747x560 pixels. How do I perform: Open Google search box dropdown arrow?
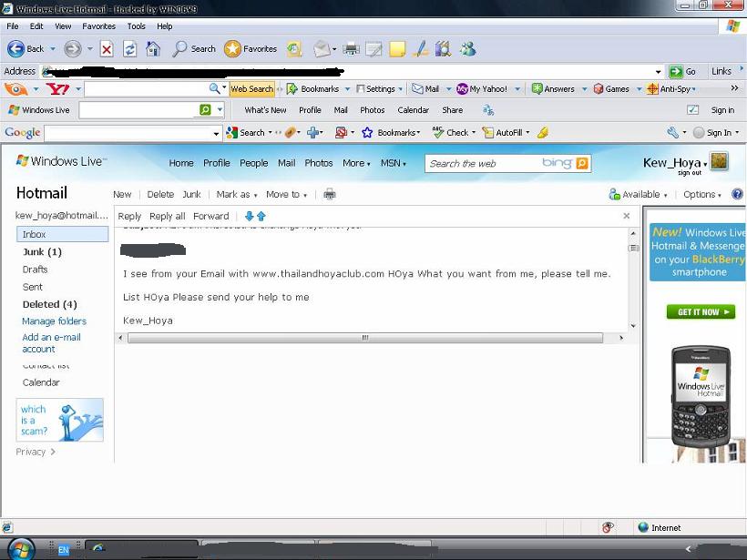[216, 133]
